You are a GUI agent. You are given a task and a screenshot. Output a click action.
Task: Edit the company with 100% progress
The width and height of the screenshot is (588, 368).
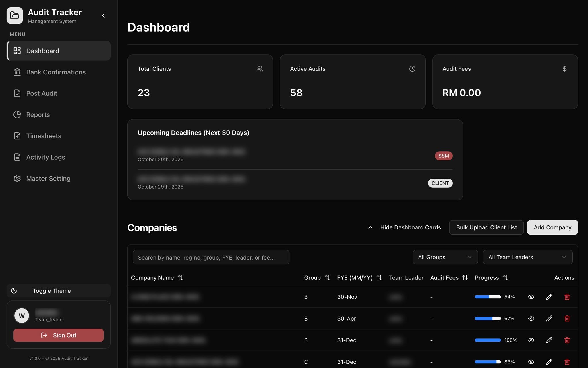point(549,340)
